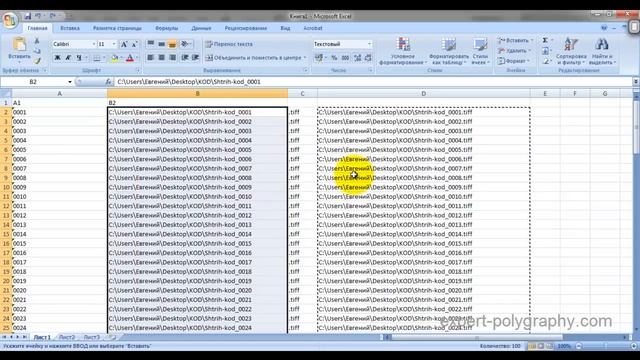The image size is (640, 360).
Task: Toggle bottom vertical alignment (highlighted)
Action: click(x=172, y=44)
